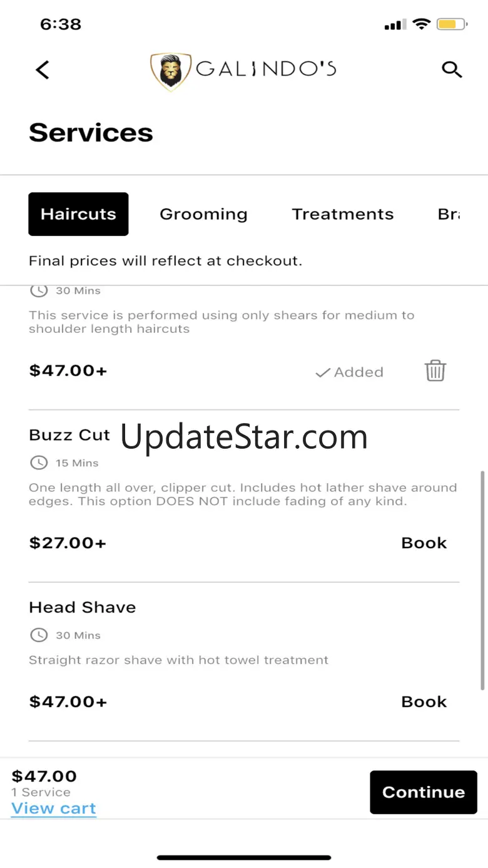Tap the Wi-Fi status icon
Screen dimensions: 488x868
(422, 24)
